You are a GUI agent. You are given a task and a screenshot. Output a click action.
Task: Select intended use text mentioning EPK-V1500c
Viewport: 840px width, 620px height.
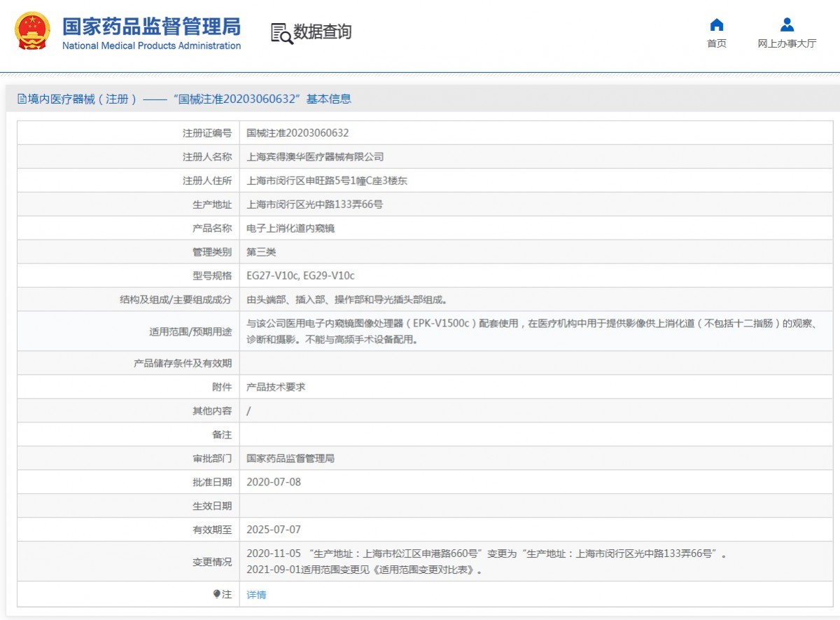pyautogui.click(x=531, y=331)
